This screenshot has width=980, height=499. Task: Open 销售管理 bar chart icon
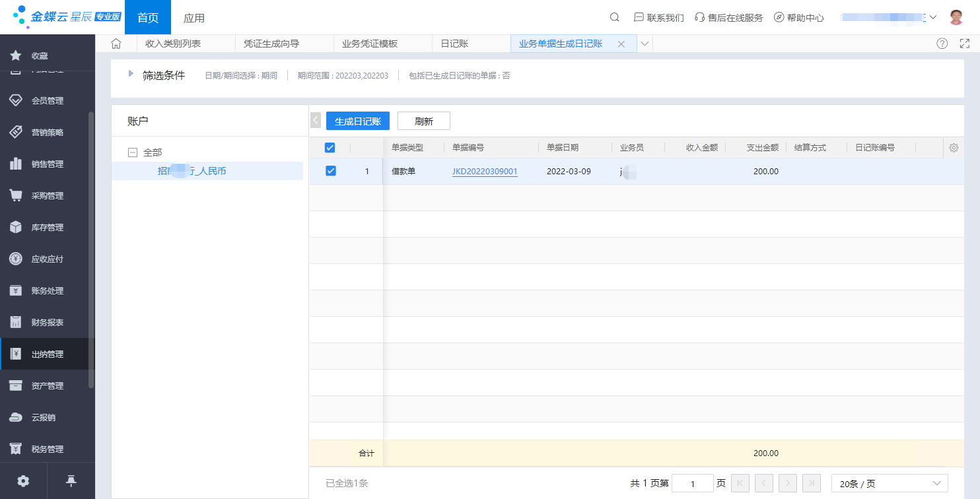[x=16, y=164]
